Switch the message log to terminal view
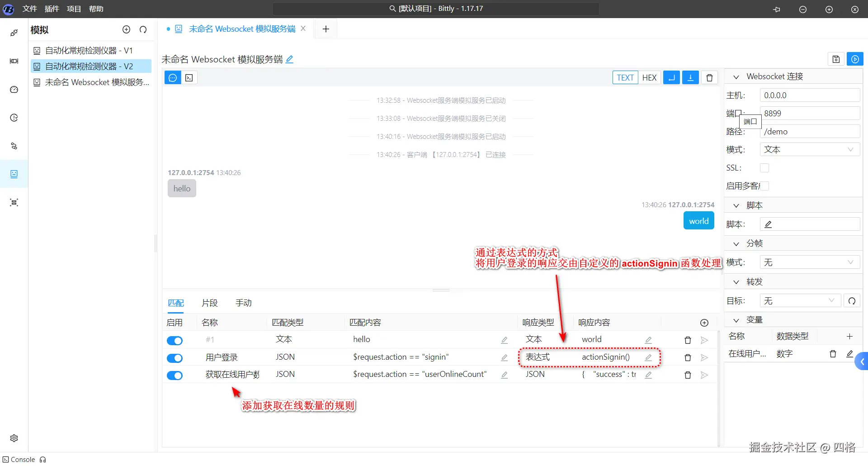This screenshot has width=868, height=466. pos(189,78)
